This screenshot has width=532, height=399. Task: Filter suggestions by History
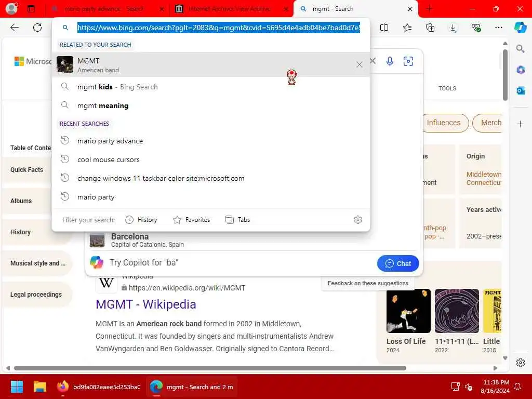[x=141, y=220]
